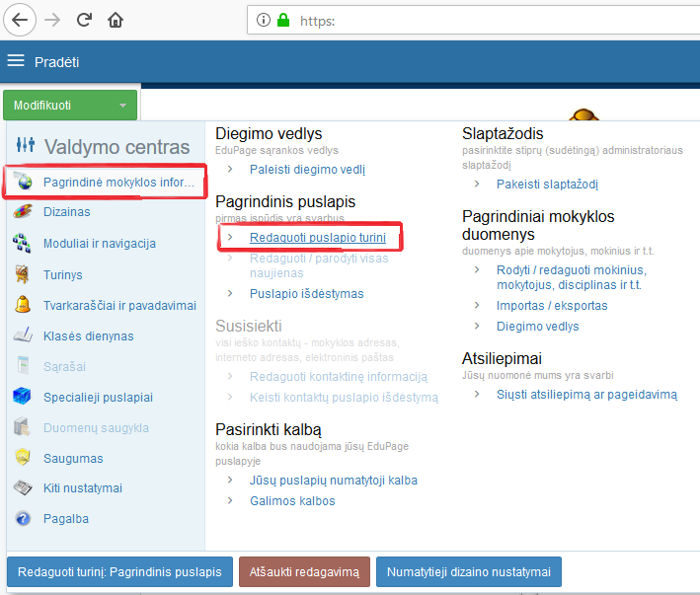Click chevron beside Redaguoti puslapio turinį

tap(230, 237)
